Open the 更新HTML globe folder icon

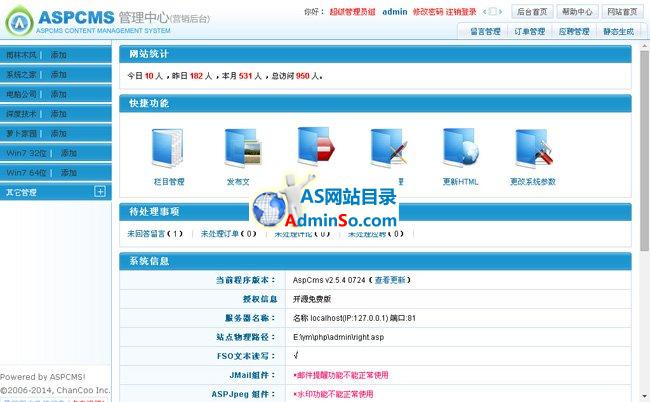pyautogui.click(x=461, y=147)
